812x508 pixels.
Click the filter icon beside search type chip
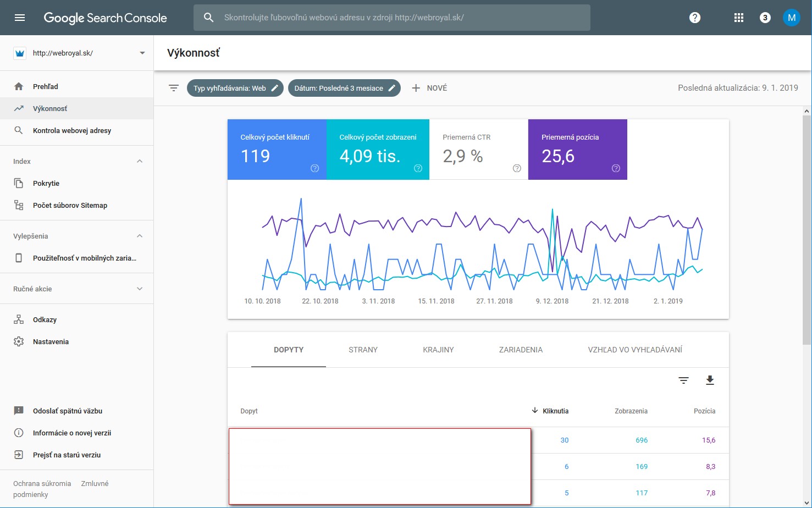click(174, 88)
